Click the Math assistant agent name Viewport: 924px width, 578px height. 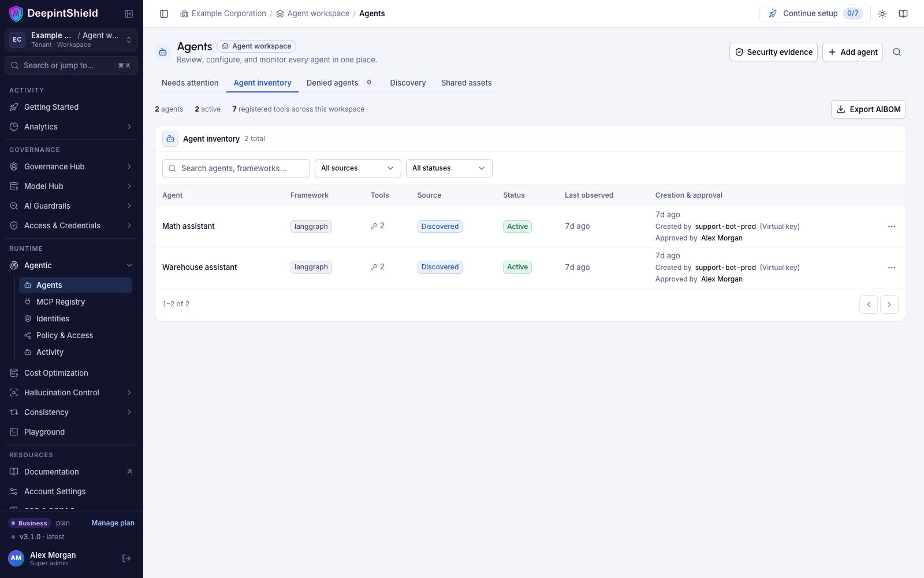pyautogui.click(x=188, y=227)
